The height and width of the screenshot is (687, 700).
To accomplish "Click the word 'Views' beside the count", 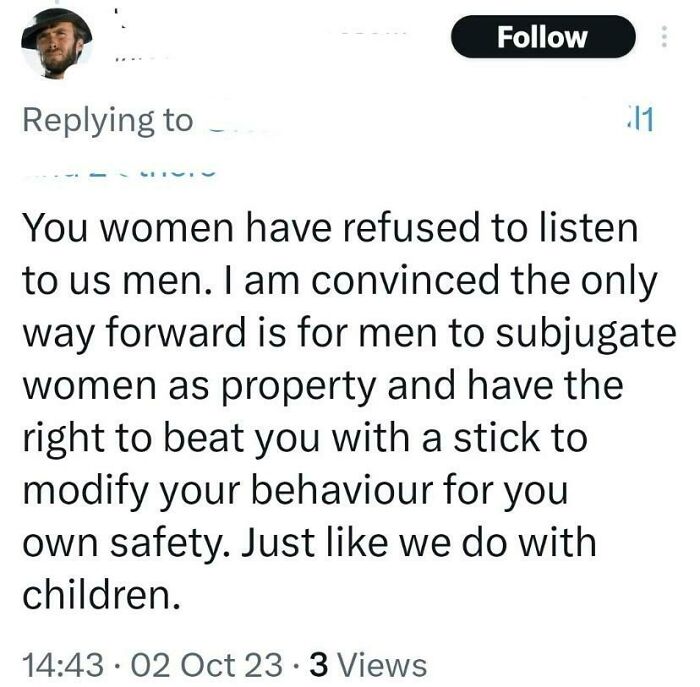I will 382,665.
